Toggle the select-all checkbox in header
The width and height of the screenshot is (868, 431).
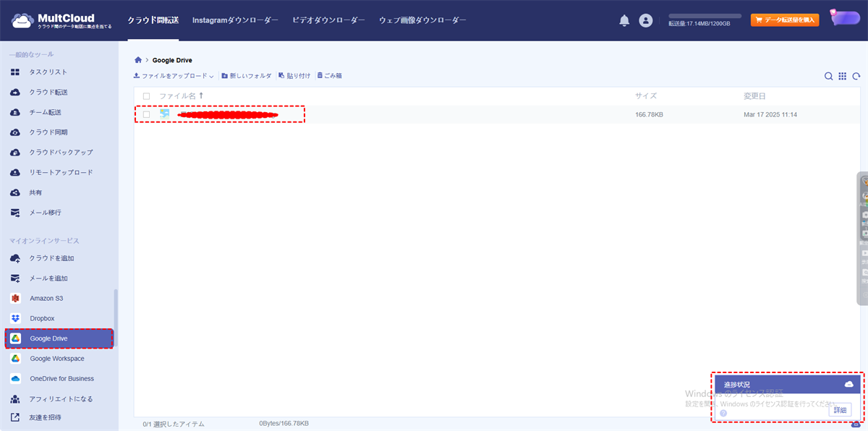(147, 96)
